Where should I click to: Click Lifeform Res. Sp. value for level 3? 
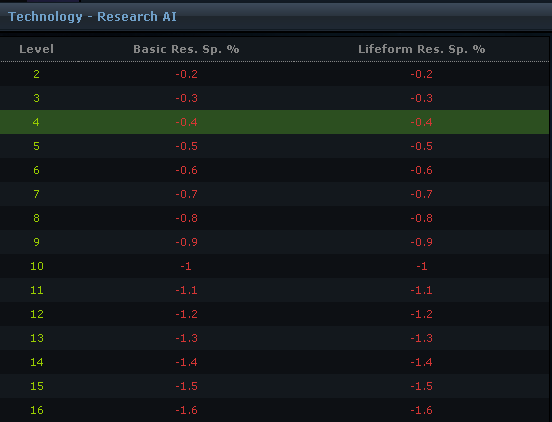click(x=421, y=98)
